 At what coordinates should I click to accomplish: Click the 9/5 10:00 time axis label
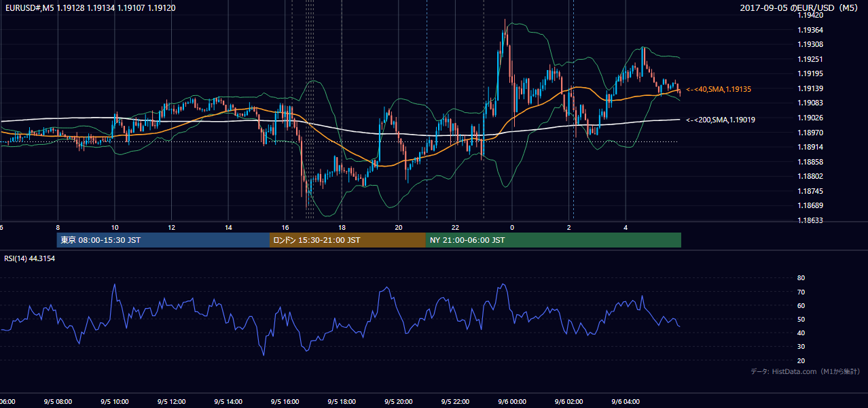point(114,402)
